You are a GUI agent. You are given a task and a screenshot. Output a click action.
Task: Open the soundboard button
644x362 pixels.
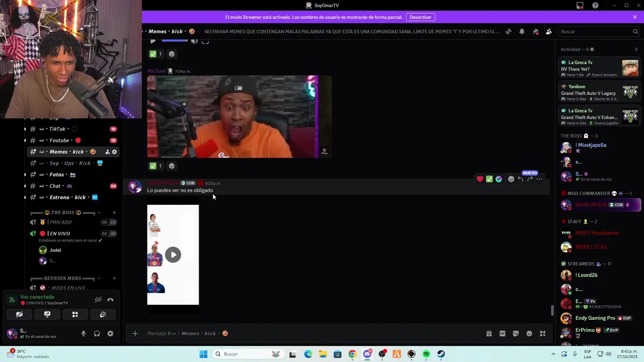click(103, 314)
